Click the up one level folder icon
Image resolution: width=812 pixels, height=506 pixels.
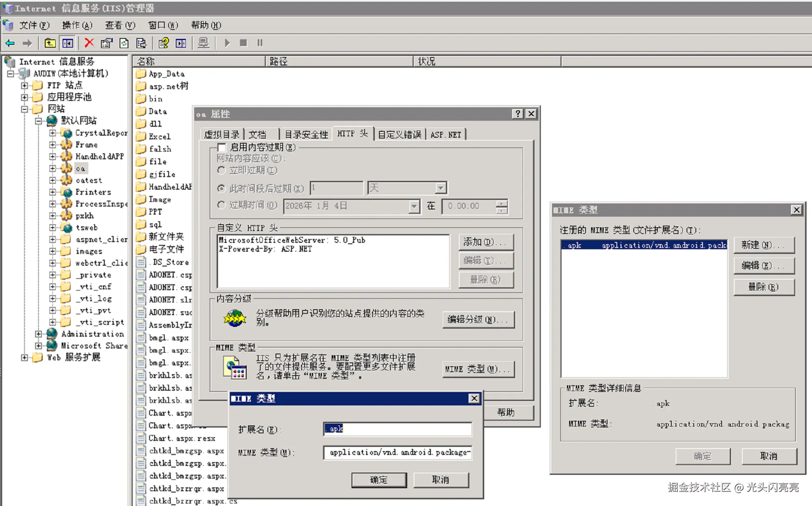(50, 43)
